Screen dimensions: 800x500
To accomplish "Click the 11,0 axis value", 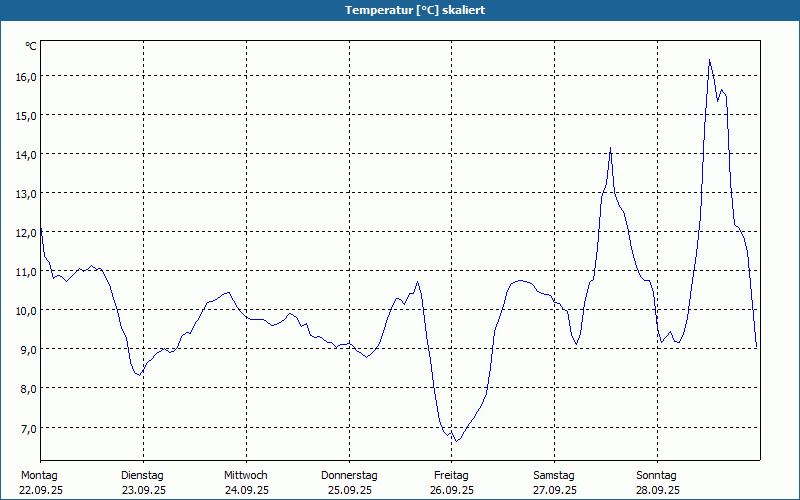I will (x=26, y=272).
